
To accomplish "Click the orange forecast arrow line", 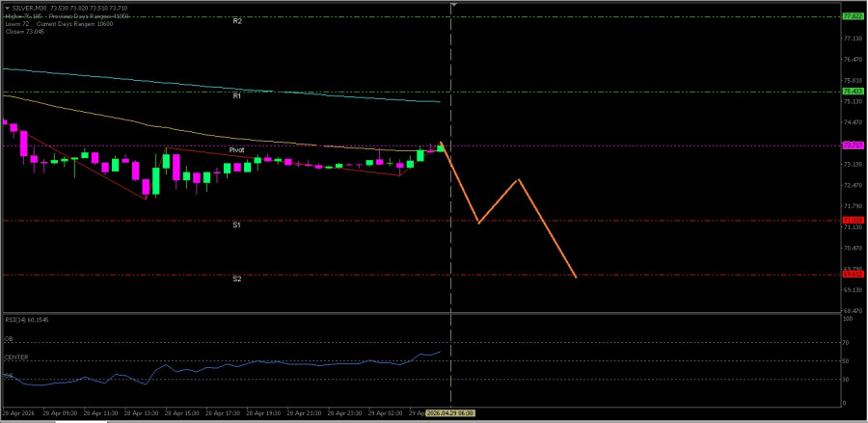I will (x=547, y=229).
